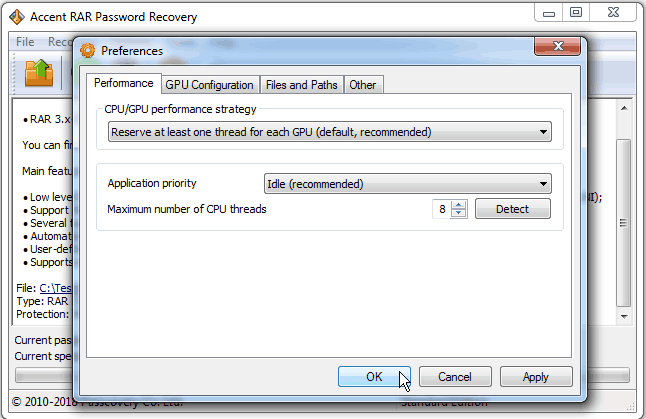Click the Apply button
Screen dimensions: 646x419
click(536, 377)
